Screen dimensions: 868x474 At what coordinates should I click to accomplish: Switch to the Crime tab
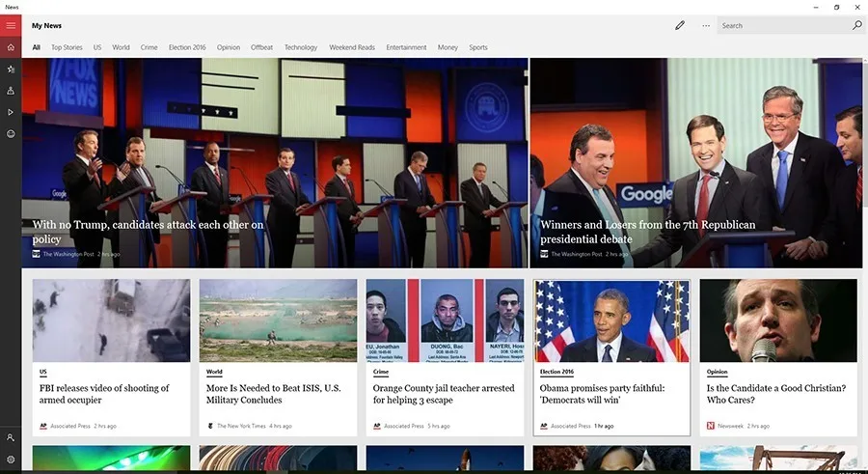(x=149, y=47)
